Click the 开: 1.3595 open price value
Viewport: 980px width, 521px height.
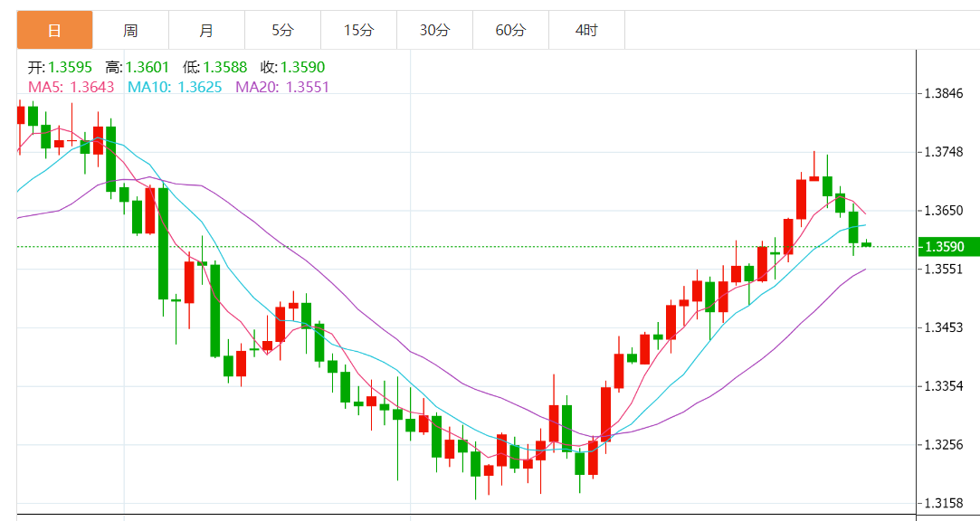click(x=60, y=67)
